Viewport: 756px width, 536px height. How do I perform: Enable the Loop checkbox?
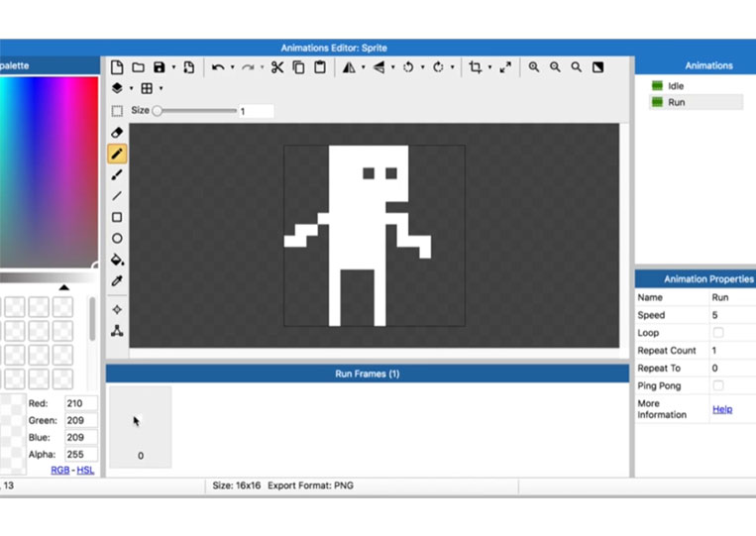click(718, 333)
